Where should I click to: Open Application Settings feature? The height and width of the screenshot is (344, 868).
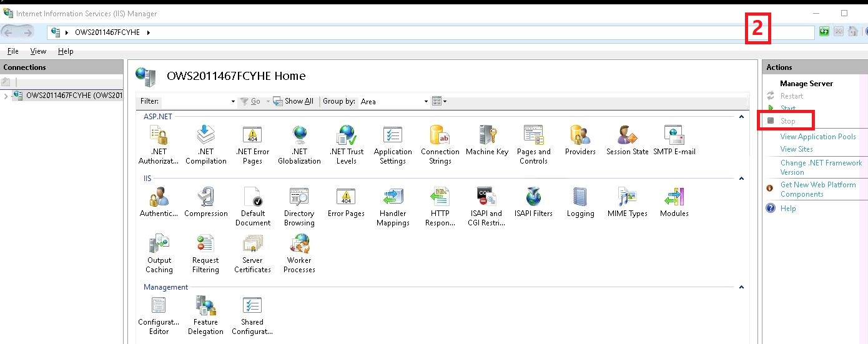(x=393, y=144)
